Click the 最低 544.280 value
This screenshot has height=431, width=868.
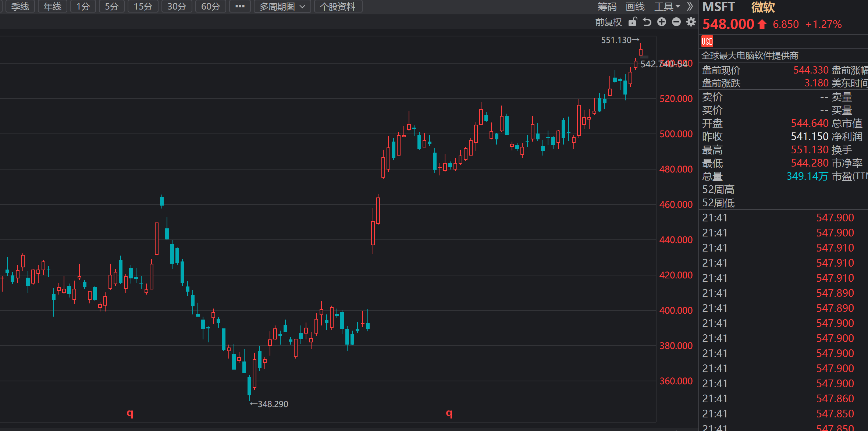point(810,163)
